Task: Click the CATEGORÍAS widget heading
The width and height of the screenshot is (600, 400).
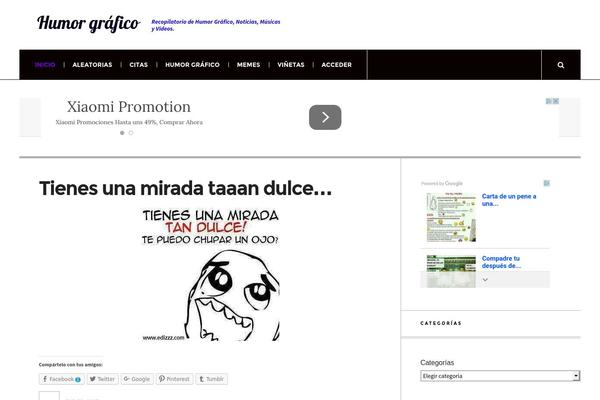Action: 441,323
